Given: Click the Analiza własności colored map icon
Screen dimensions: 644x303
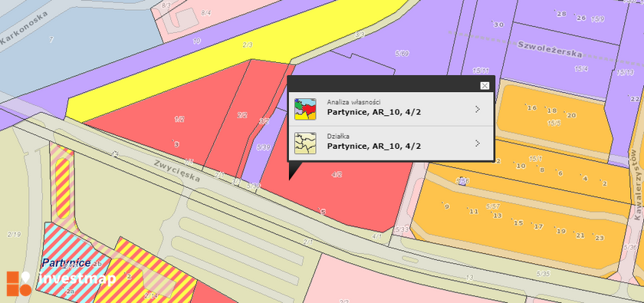Looking at the screenshot, I should [305, 109].
